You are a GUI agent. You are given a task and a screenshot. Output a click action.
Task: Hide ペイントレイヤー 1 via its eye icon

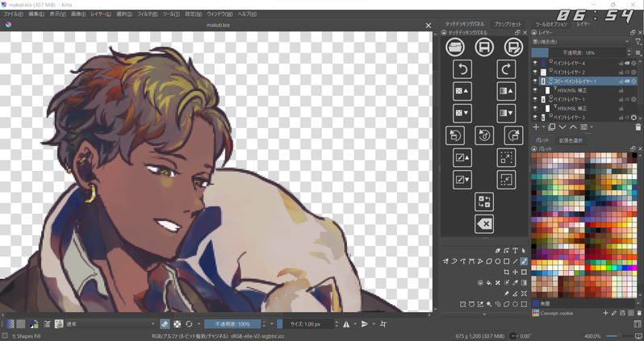(535, 99)
